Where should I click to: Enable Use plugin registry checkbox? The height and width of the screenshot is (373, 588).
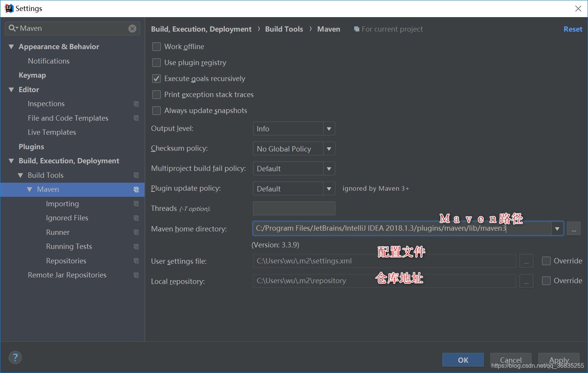(156, 62)
